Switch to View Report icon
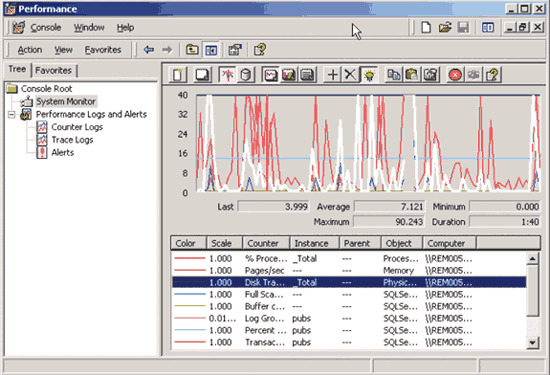The width and height of the screenshot is (550, 375). [307, 75]
